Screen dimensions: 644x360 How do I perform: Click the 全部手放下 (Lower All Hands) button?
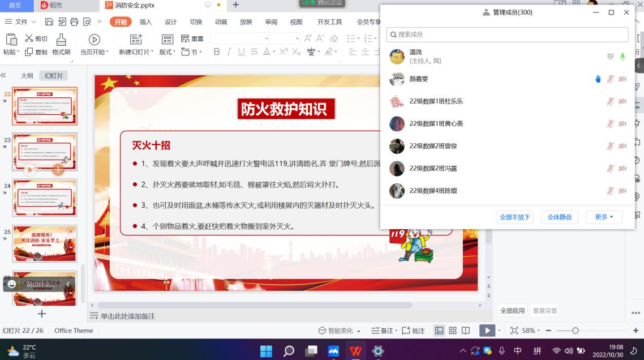click(514, 217)
